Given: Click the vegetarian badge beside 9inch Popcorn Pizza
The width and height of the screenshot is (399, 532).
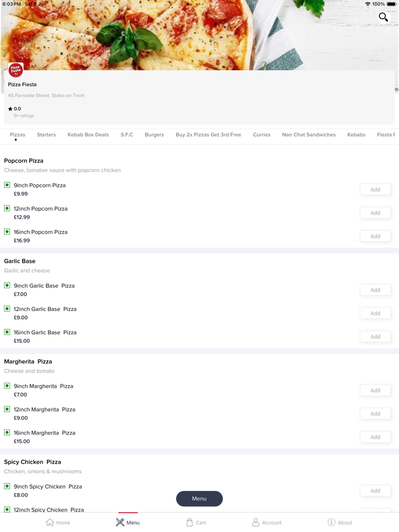Looking at the screenshot, I should 6,185.
